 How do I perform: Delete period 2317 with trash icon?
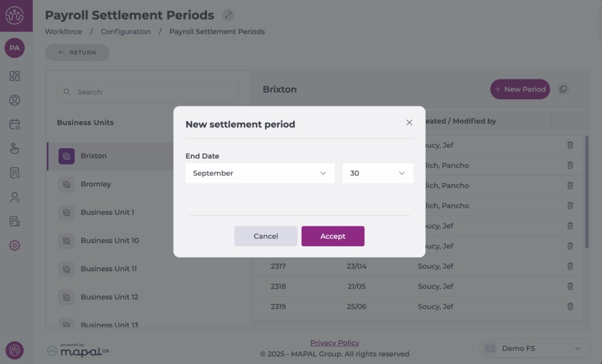570,266
